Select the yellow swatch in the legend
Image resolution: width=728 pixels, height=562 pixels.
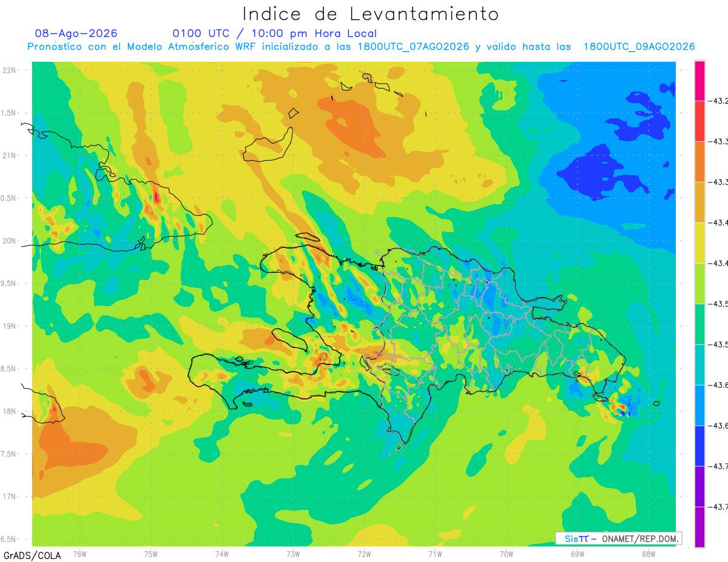click(x=699, y=243)
